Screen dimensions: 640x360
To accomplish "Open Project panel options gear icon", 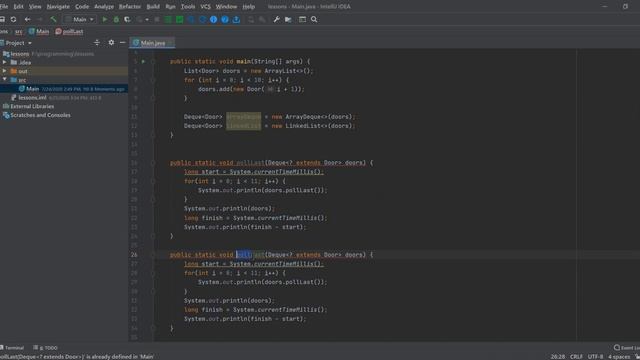I will pos(111,42).
